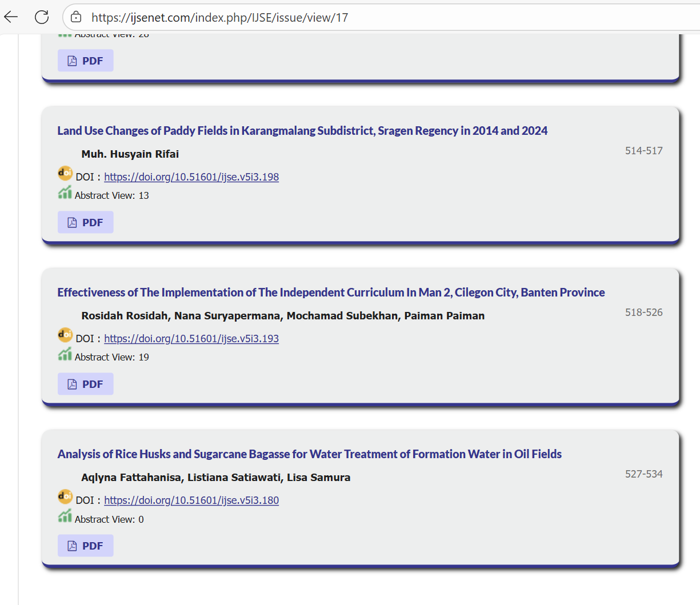This screenshot has height=605, width=700.
Task: Follow DOI link ending in v5i3.193
Action: [x=191, y=339]
